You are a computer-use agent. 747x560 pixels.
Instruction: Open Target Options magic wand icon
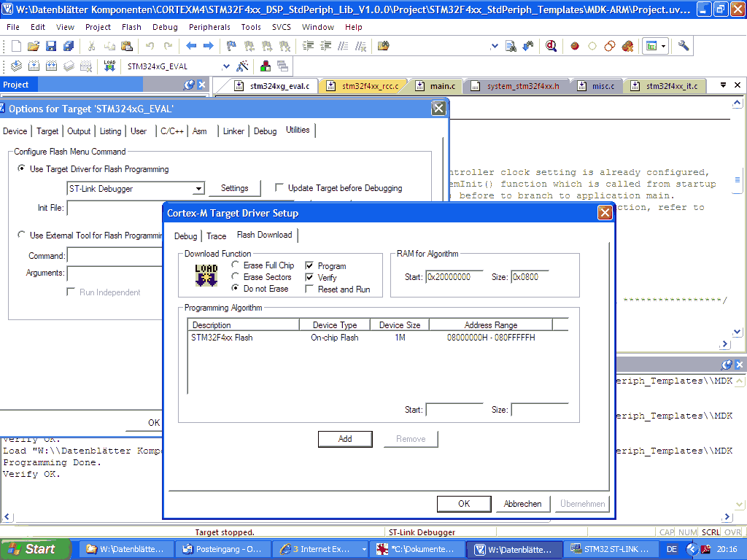[242, 66]
